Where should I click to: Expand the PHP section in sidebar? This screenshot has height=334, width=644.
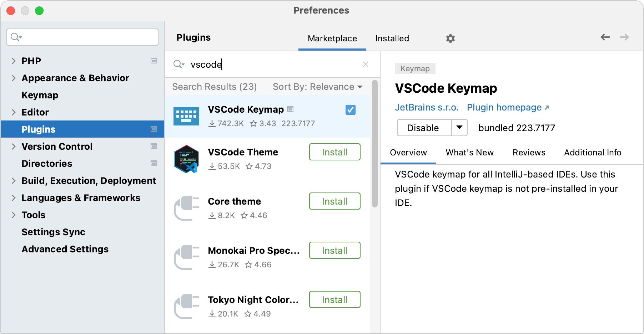point(14,61)
